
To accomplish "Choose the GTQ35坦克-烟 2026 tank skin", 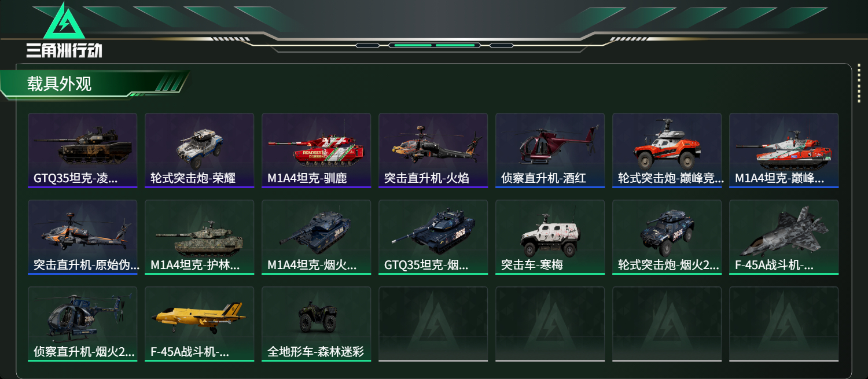I will 433,237.
